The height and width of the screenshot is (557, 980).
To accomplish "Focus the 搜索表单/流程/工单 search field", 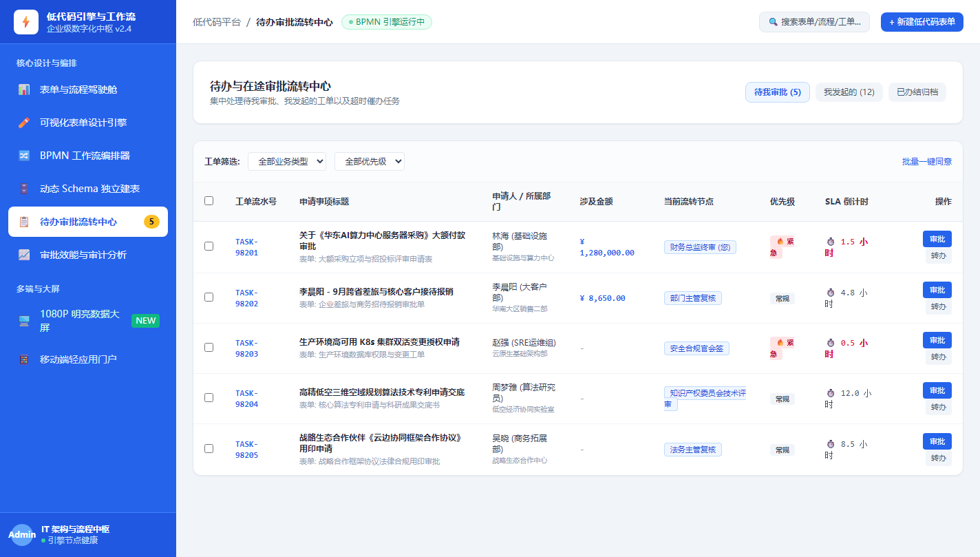I will coord(814,22).
